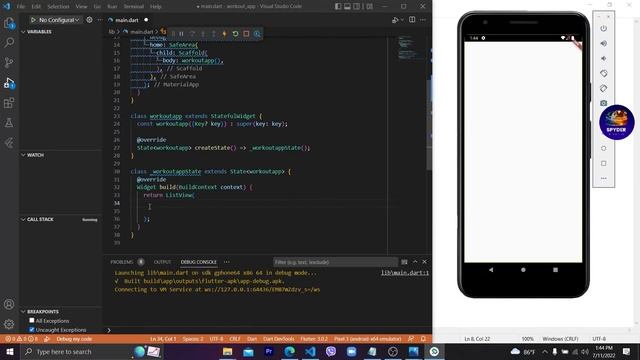Open the File menu
The width and height of the screenshot is (640, 360).
[x=21, y=7]
